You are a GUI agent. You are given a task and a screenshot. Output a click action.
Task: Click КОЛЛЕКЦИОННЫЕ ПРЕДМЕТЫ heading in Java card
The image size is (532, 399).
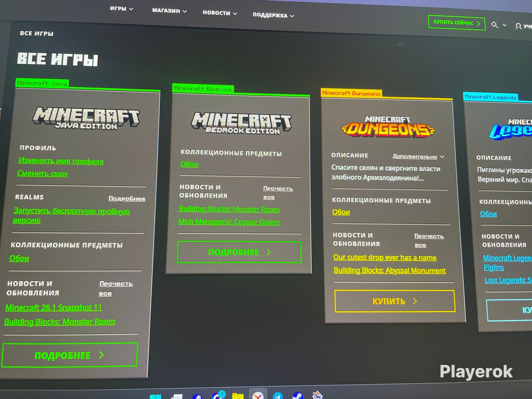(x=67, y=245)
